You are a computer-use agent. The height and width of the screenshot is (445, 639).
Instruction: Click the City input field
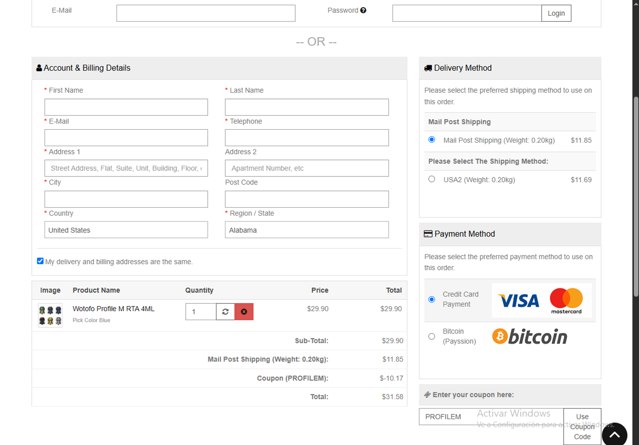[x=126, y=199]
